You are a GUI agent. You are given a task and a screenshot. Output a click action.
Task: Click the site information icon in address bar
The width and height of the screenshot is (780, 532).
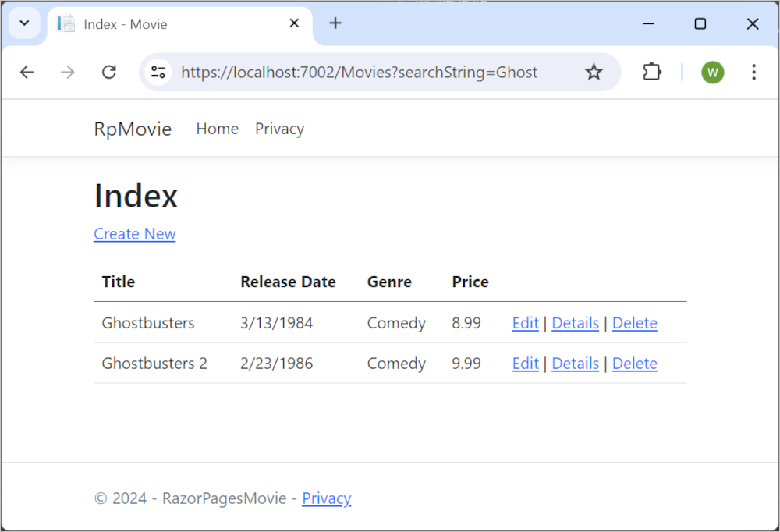tap(158, 72)
